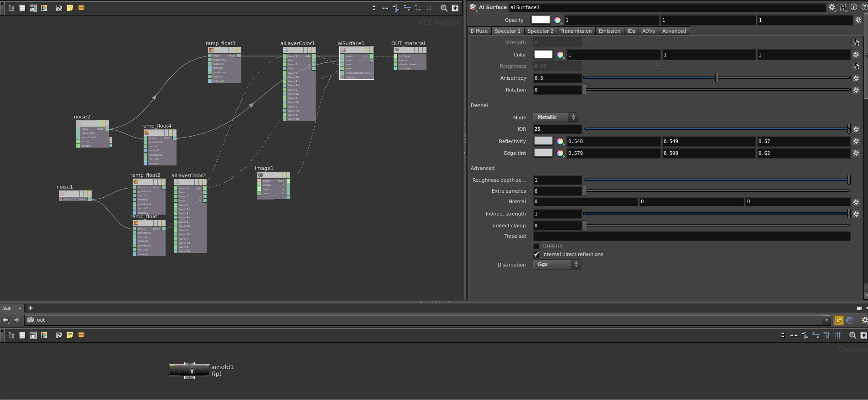This screenshot has height=400, width=868.
Task: Toggle the link circle icon on out pane
Action: tap(850, 320)
